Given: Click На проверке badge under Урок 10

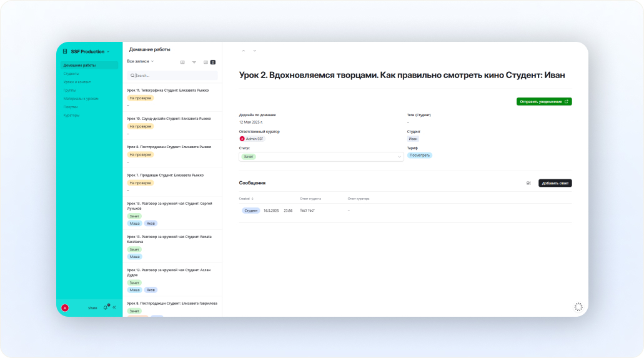Looking at the screenshot, I should (141, 127).
